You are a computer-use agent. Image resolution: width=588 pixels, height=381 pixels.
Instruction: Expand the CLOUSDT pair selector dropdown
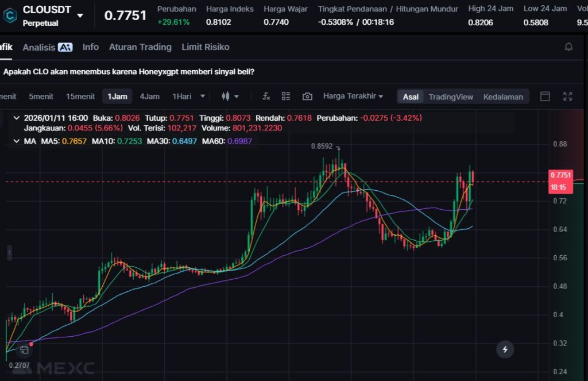tap(80, 16)
